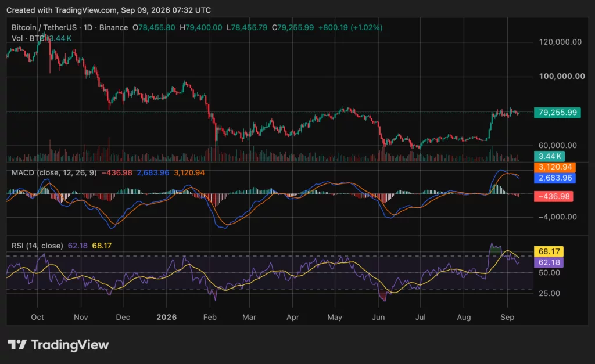Click the Nov label on time axis

pos(81,317)
